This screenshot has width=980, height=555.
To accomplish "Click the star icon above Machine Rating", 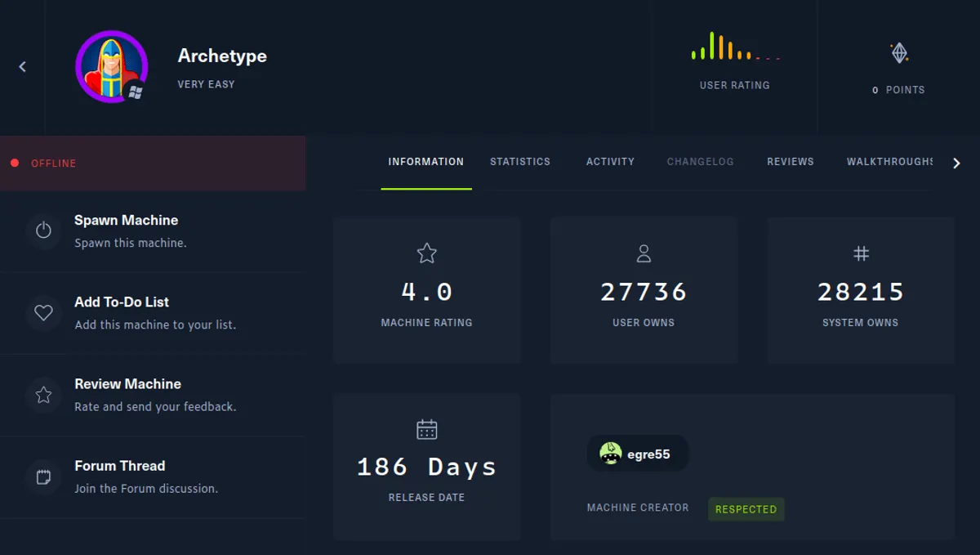I will click(426, 253).
